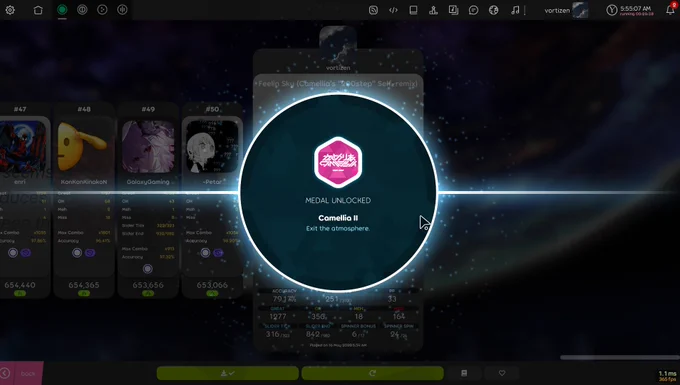Click the 654,365 score value

(x=84, y=285)
